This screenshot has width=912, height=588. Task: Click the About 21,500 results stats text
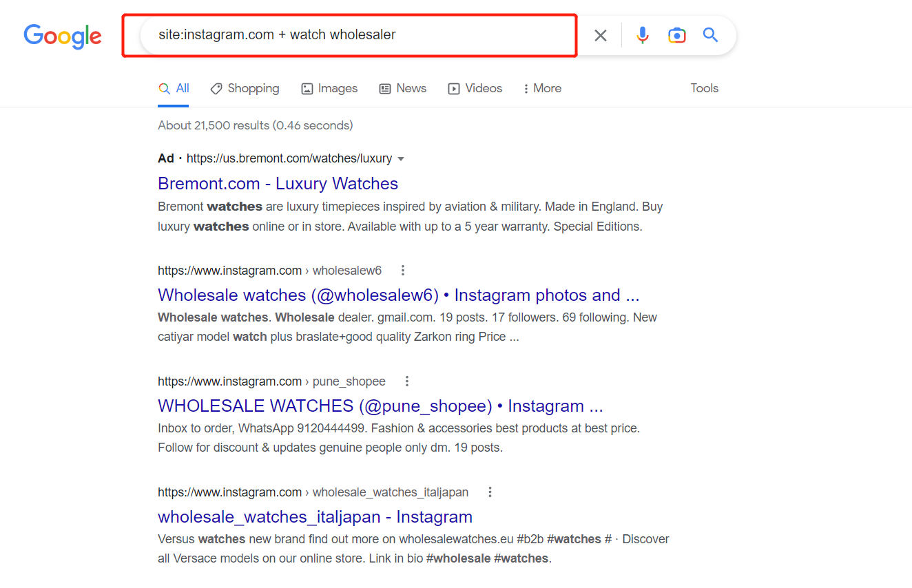256,125
